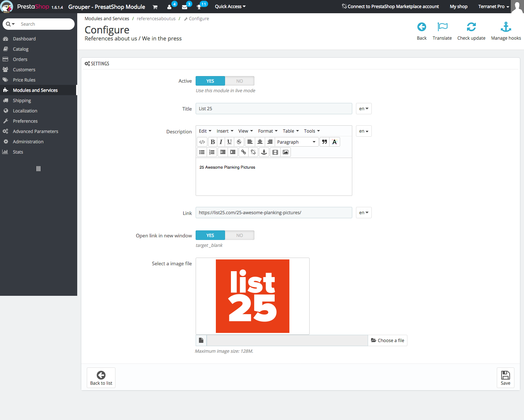Open the Paragraph format dropdown
This screenshot has height=420, width=524.
click(296, 142)
